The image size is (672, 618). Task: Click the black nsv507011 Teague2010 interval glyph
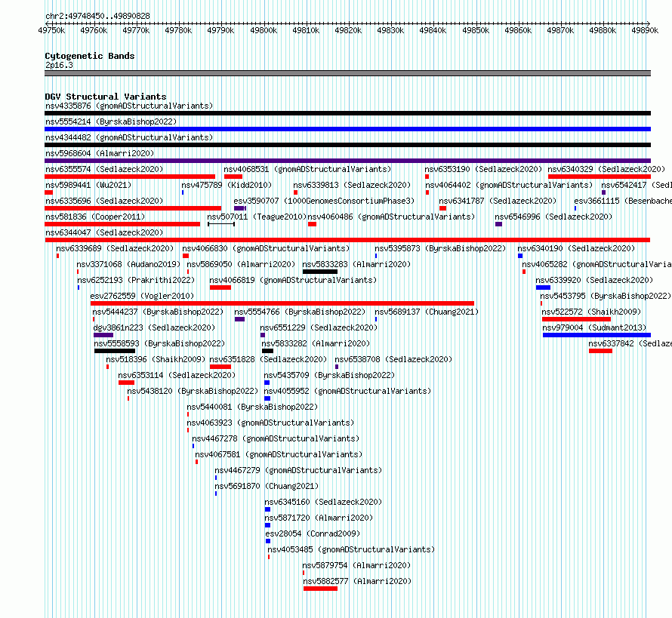click(221, 224)
